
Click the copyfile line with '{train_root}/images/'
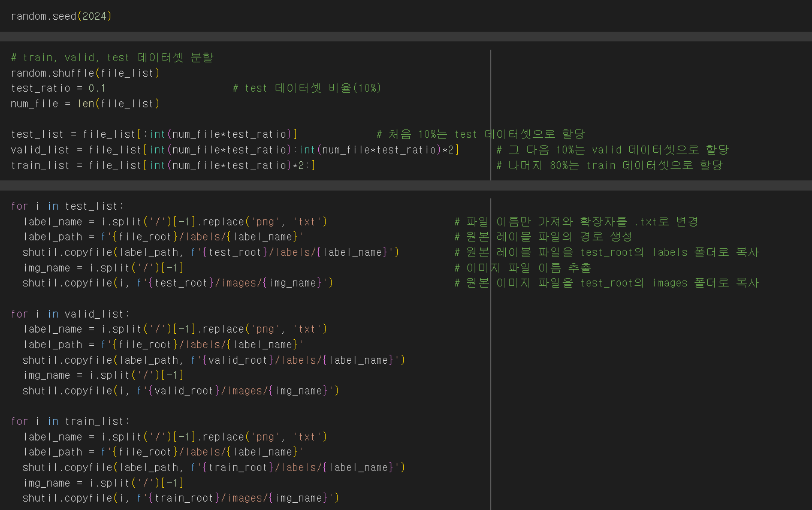(x=181, y=498)
